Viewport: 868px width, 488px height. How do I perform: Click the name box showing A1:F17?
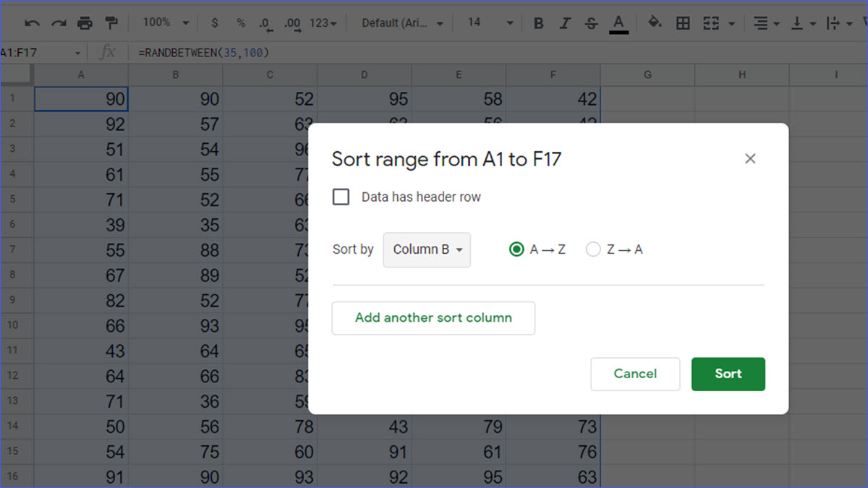(x=40, y=53)
